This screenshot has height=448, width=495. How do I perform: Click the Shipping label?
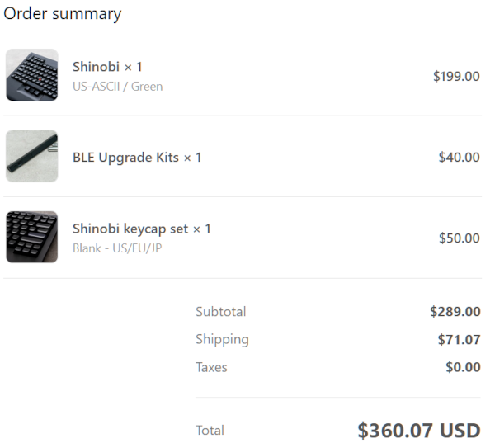coord(222,339)
